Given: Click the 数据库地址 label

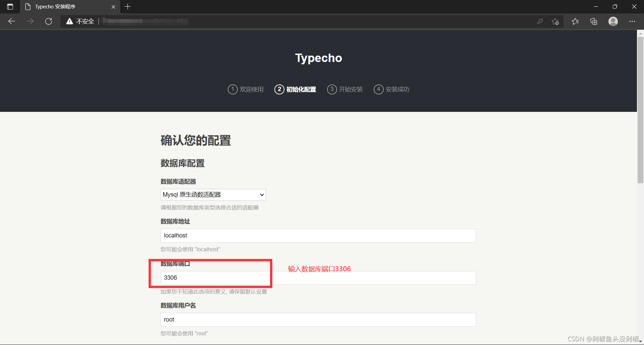Looking at the screenshot, I should 175,221.
